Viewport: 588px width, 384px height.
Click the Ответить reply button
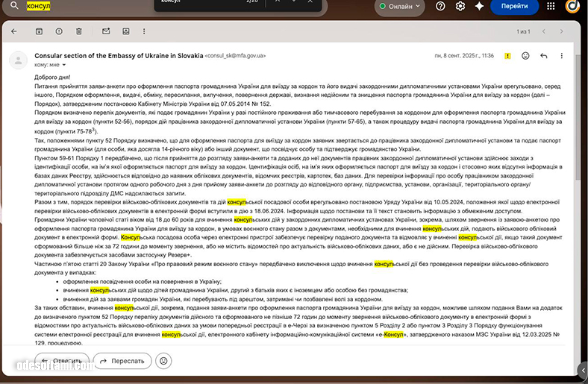[61, 360]
